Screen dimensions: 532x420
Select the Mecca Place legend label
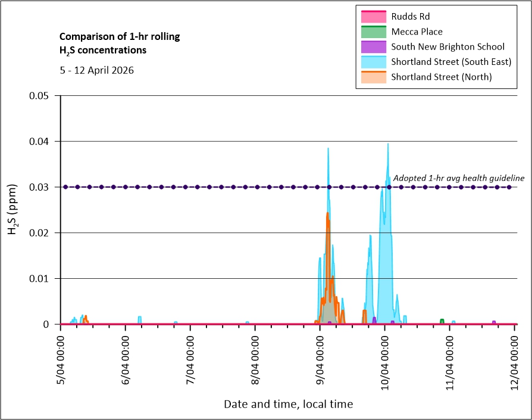pyautogui.click(x=417, y=32)
